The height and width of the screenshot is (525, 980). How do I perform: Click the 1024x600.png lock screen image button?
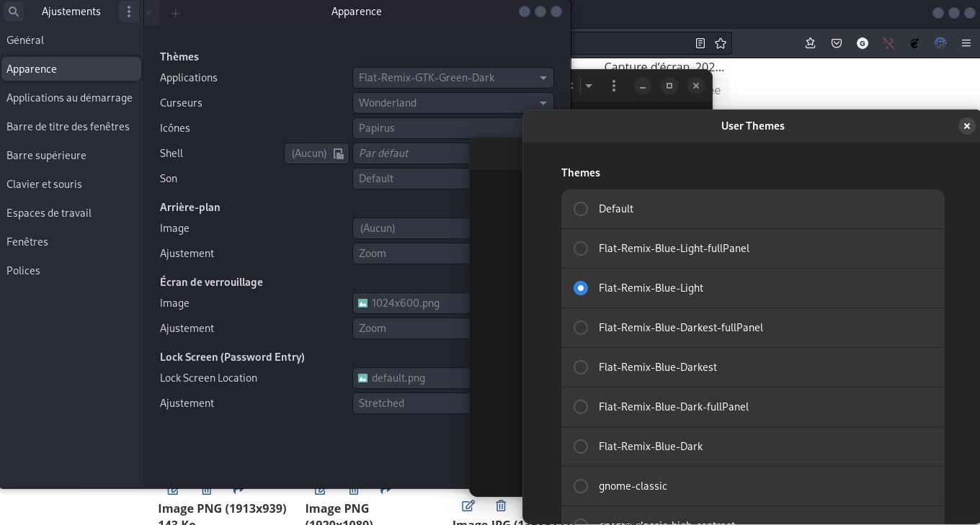[411, 303]
